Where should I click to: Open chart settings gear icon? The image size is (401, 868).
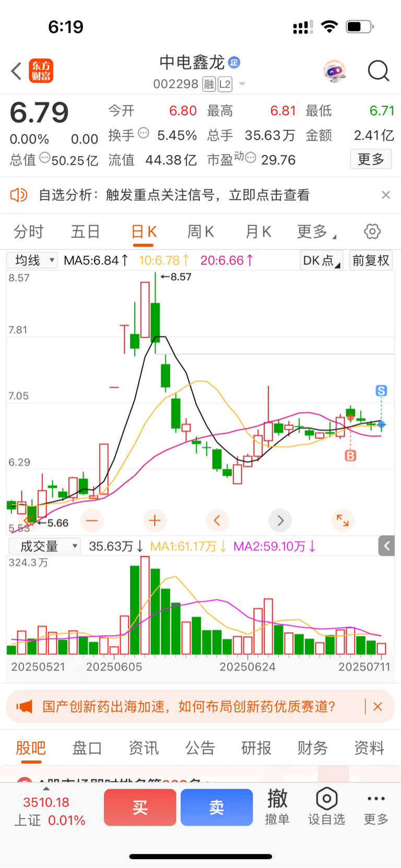[372, 231]
